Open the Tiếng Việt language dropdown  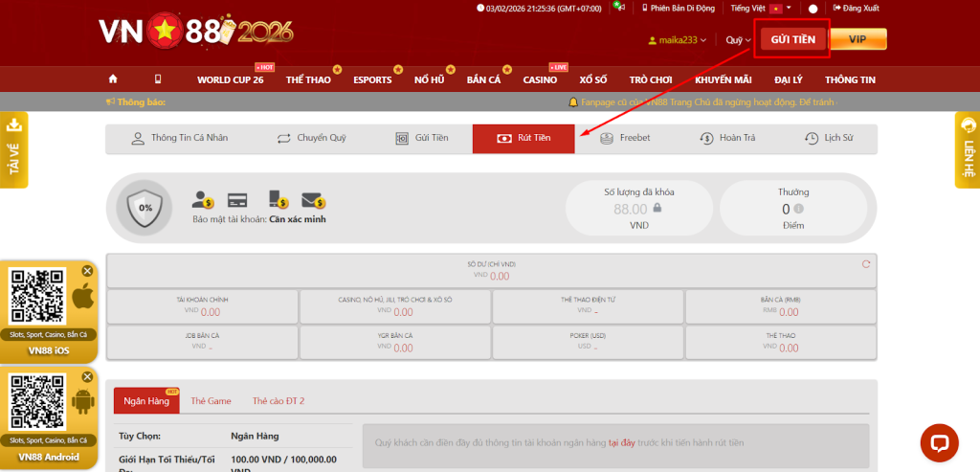tap(761, 8)
